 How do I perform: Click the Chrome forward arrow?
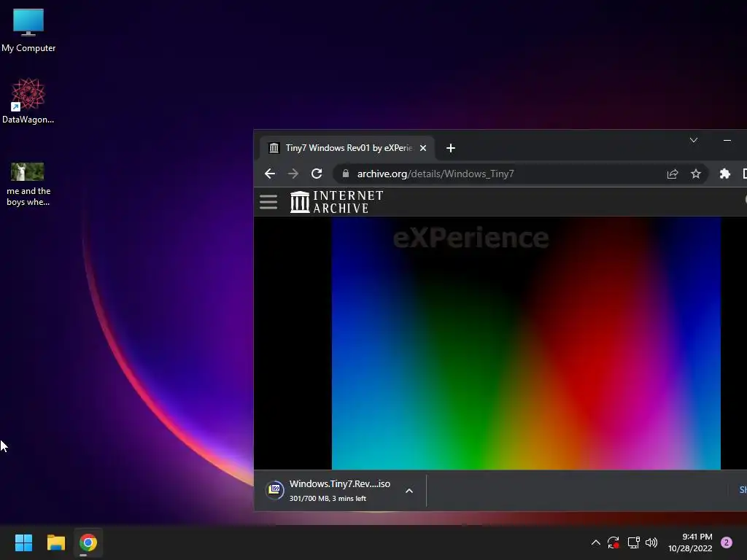coord(293,174)
